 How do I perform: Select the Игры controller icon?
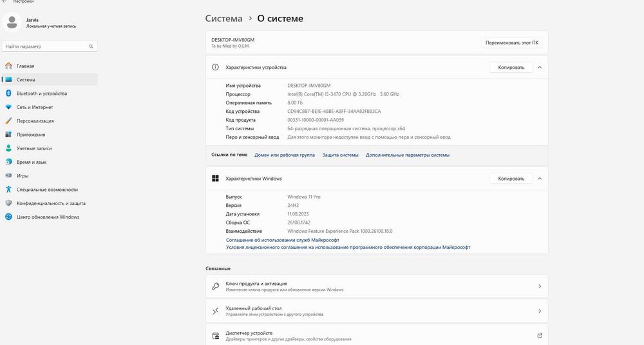(8, 175)
